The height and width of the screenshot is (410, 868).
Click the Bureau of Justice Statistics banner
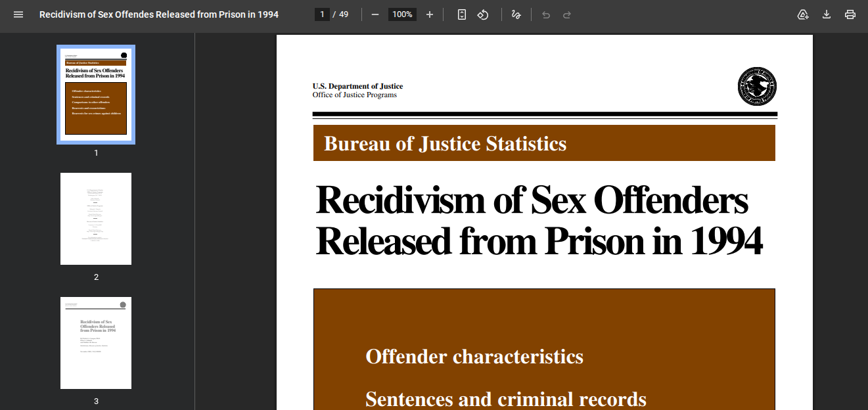544,143
